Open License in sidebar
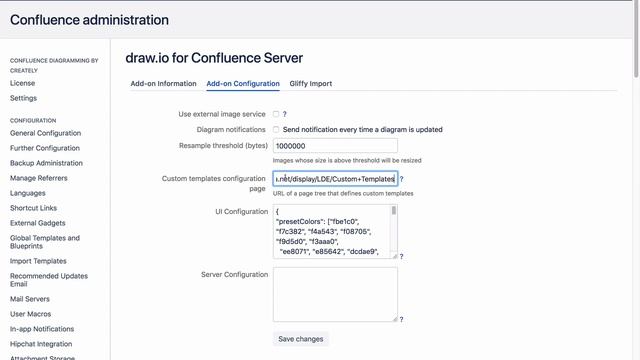Viewport: 640px width, 360px height. tap(22, 83)
